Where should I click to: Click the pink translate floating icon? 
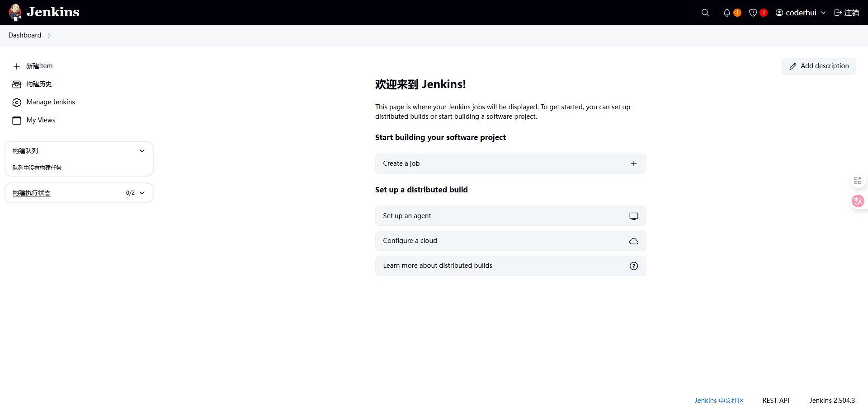point(858,201)
